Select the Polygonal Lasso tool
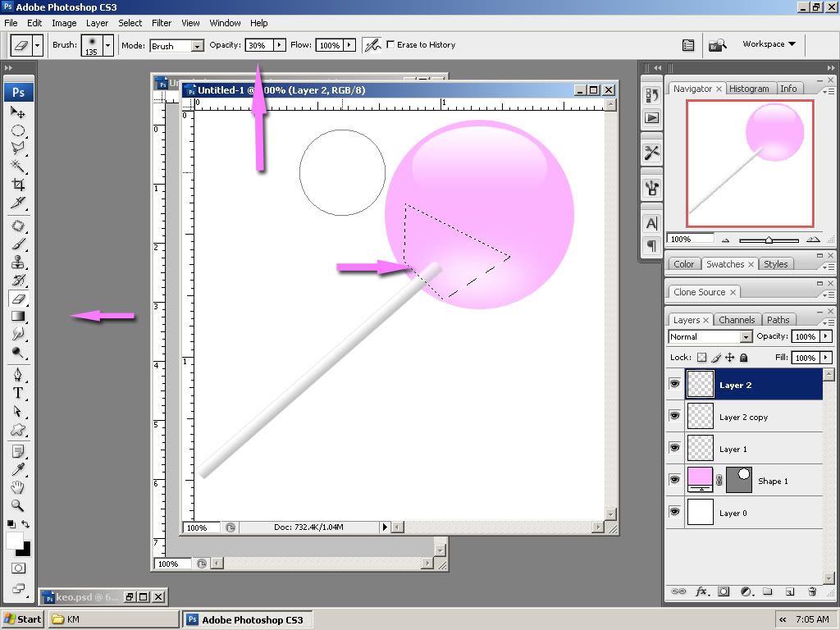The width and height of the screenshot is (840, 630). [x=18, y=148]
